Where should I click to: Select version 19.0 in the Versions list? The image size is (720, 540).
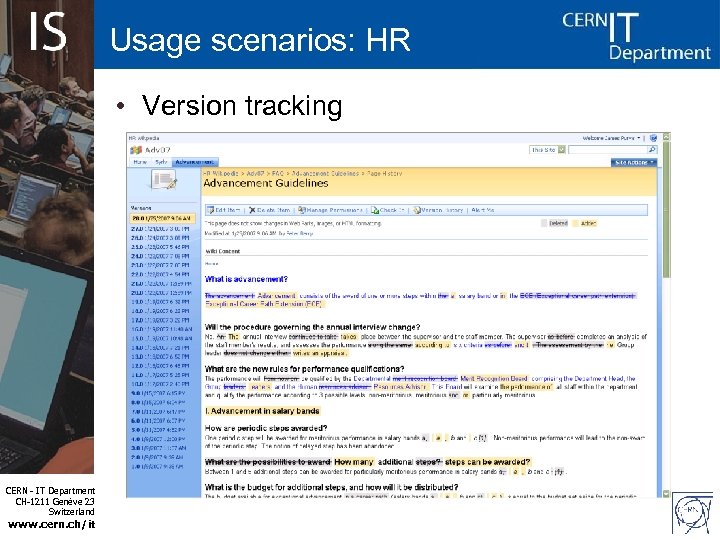[161, 302]
